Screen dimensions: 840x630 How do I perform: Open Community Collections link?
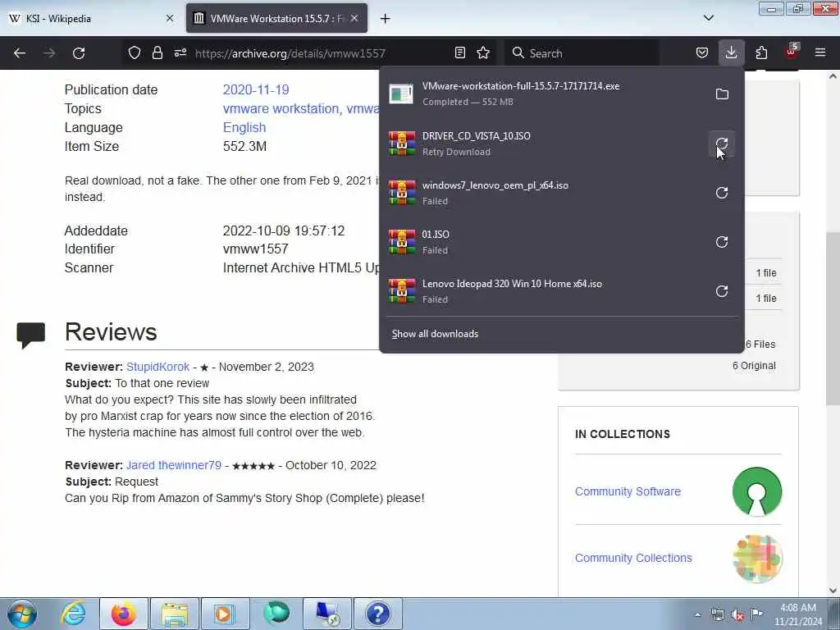pos(633,558)
